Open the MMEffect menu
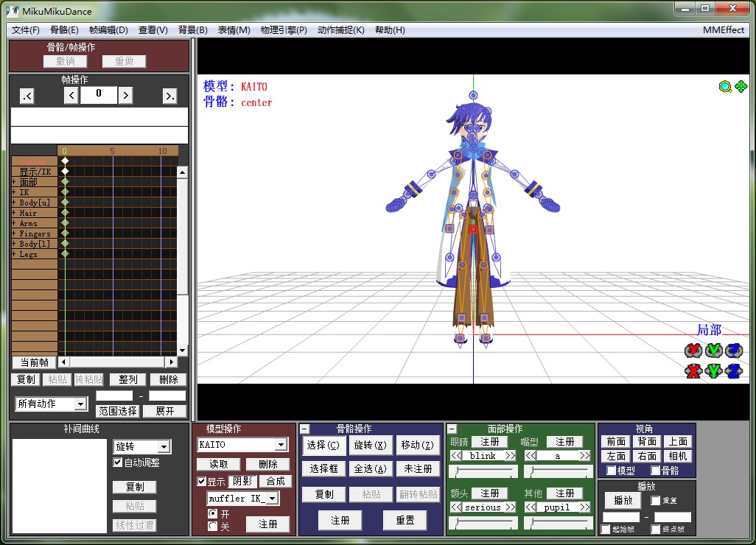 coord(724,30)
